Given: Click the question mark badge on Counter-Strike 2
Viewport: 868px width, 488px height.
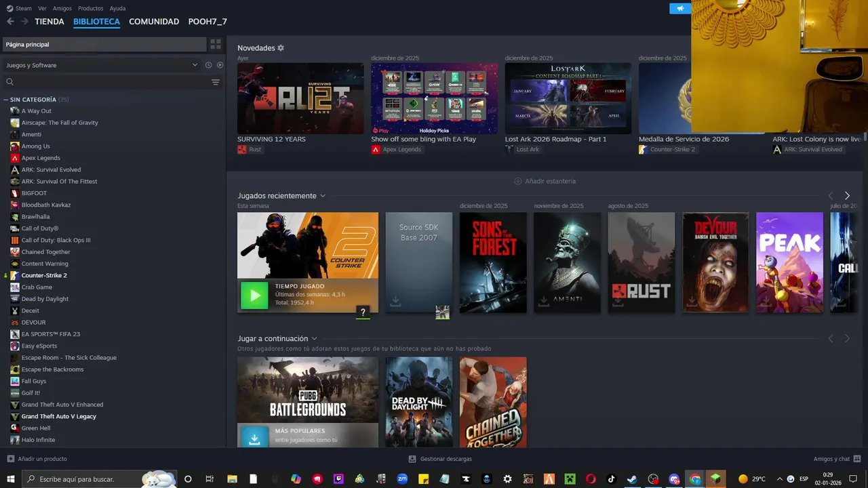Looking at the screenshot, I should [363, 312].
